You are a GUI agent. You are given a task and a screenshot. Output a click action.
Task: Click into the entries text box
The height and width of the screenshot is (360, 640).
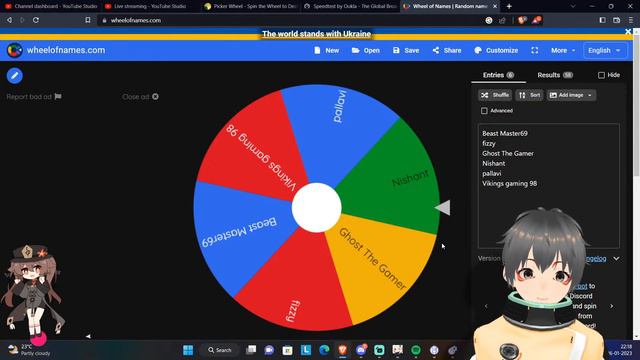pyautogui.click(x=549, y=186)
